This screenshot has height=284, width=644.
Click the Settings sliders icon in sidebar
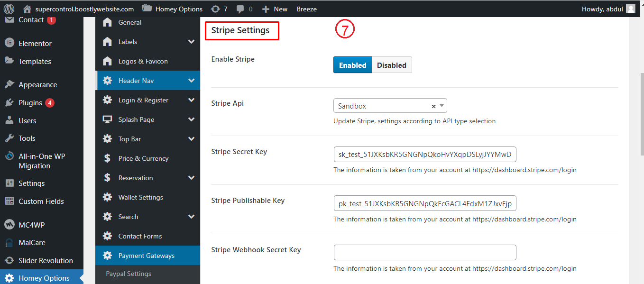pyautogui.click(x=9, y=183)
